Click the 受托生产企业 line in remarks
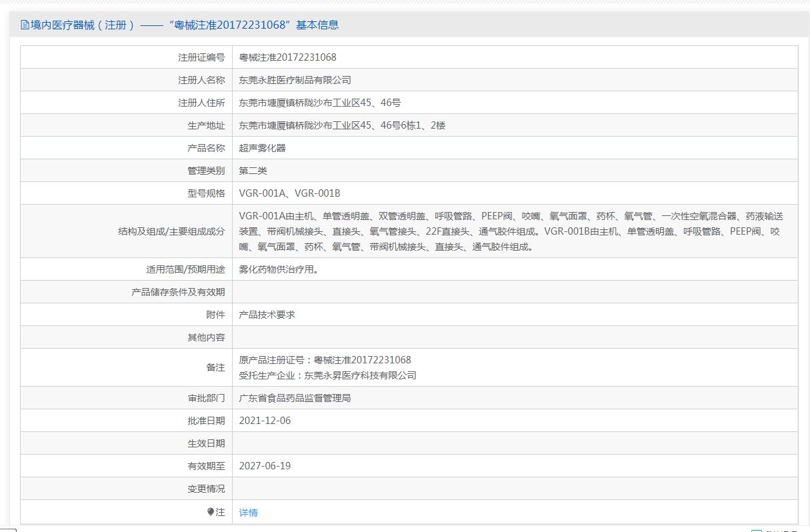810x532 pixels. [327, 375]
